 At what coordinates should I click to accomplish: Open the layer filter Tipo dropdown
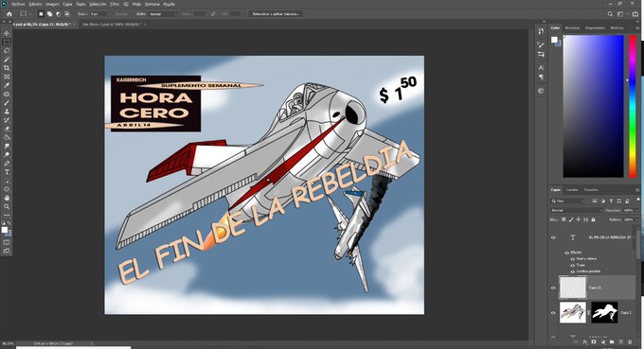[568, 201]
